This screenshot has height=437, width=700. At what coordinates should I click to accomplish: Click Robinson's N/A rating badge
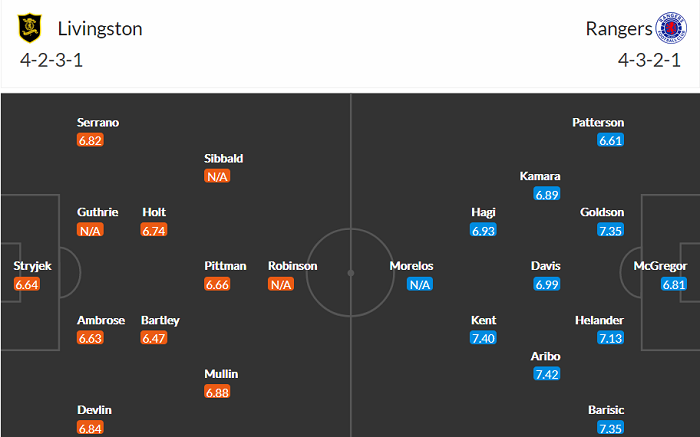(x=282, y=285)
